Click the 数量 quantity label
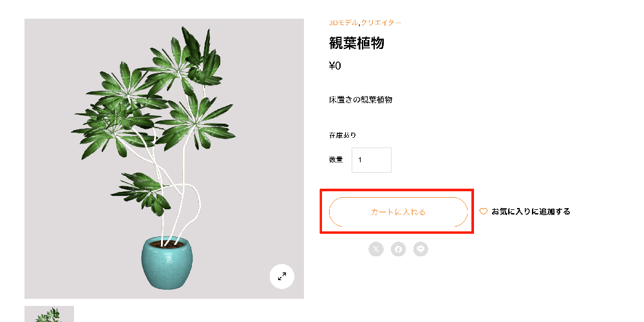Screen dimensions: 644x322 coord(336,160)
